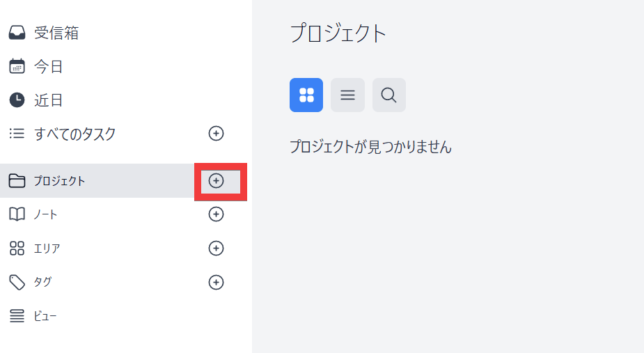
Task: Click the book icon beside ノート
Action: tap(17, 214)
